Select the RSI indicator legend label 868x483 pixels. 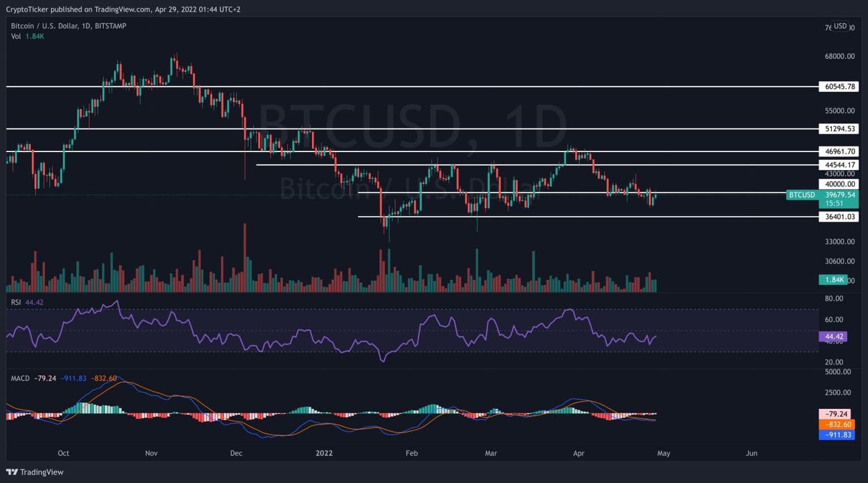point(16,303)
